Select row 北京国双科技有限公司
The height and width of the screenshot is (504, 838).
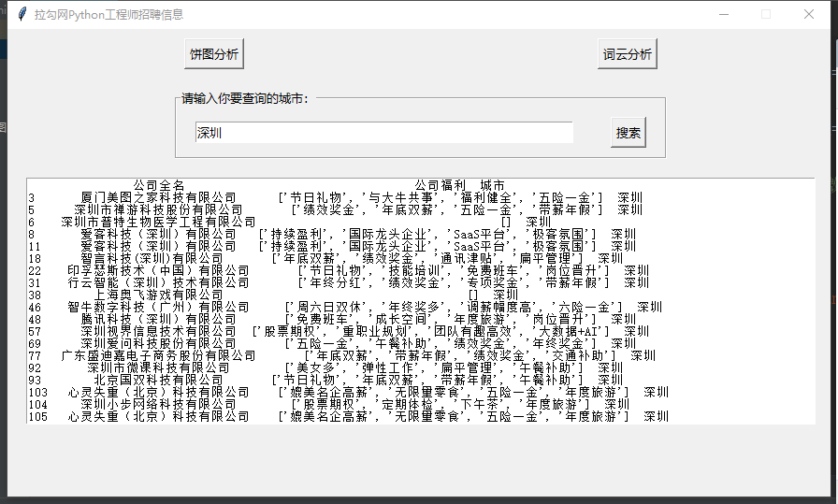click(x=326, y=380)
